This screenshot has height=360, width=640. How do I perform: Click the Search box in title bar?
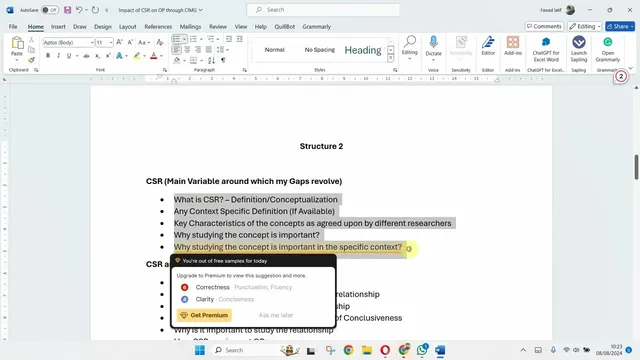pyautogui.click(x=323, y=10)
